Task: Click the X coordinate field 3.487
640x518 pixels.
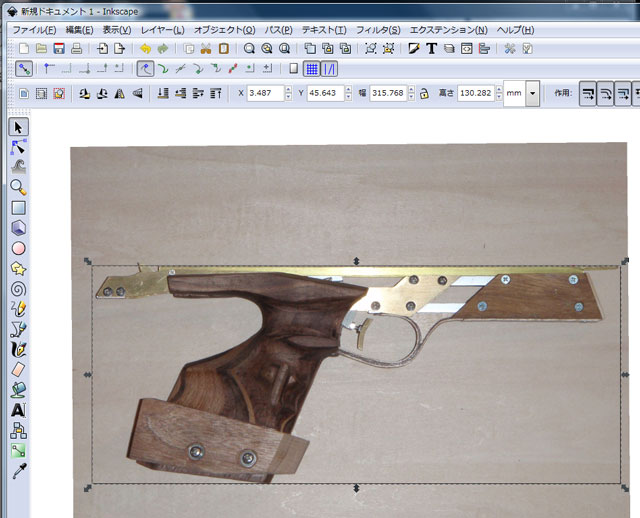Action: [265, 93]
